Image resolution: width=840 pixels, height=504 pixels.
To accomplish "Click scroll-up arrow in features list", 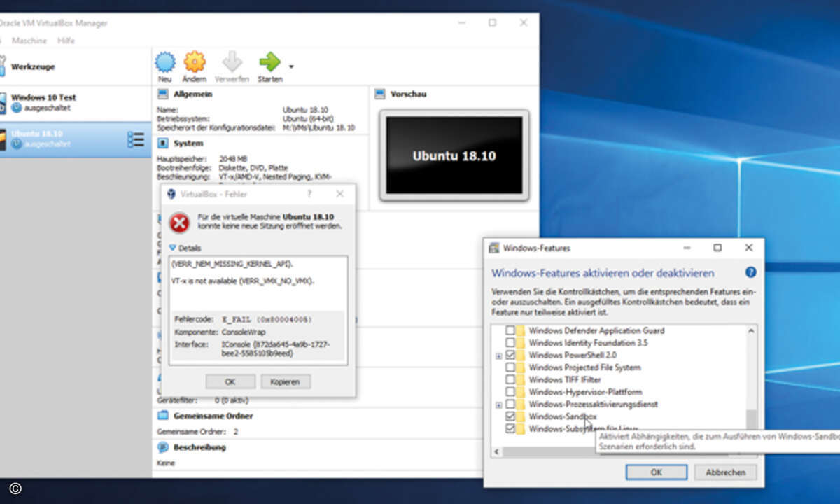I will 751,330.
